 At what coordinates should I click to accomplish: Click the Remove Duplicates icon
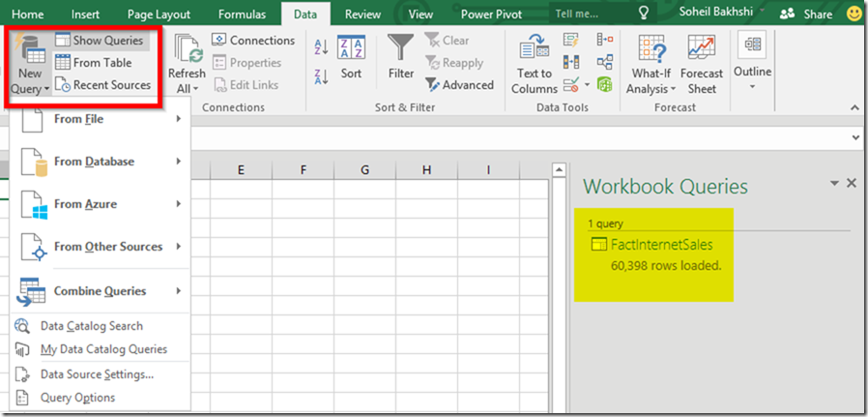570,62
